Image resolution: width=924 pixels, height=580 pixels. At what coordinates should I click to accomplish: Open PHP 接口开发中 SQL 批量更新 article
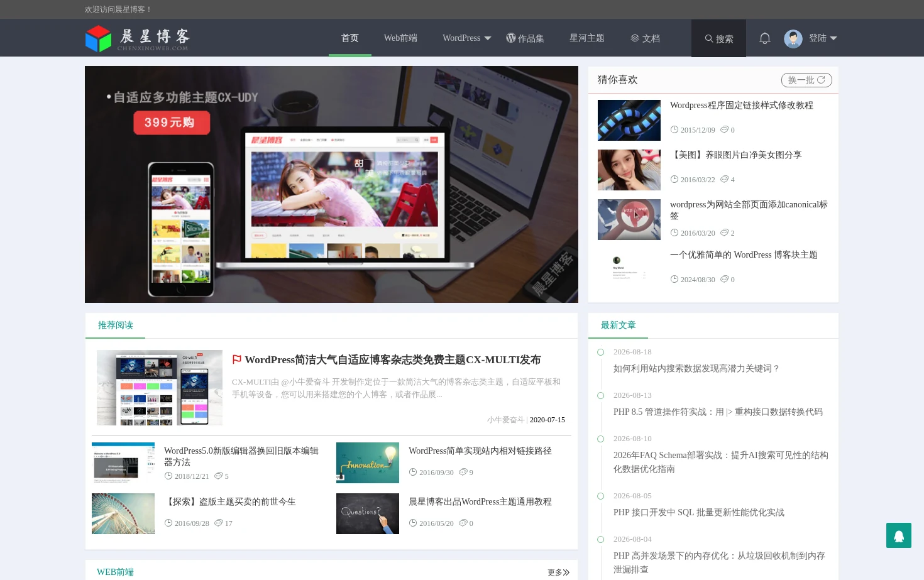(699, 512)
